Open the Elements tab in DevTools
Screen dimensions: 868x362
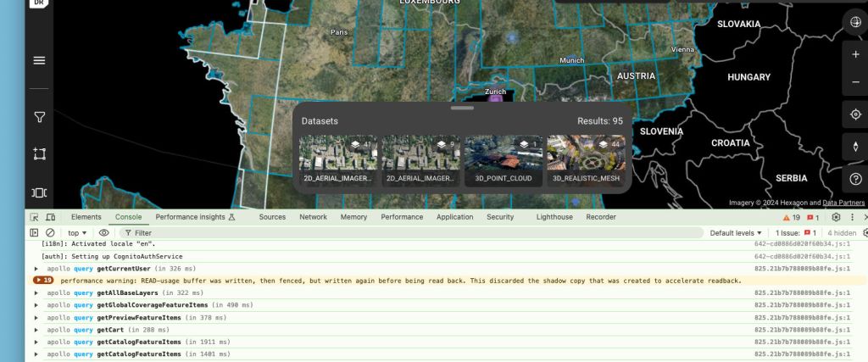pyautogui.click(x=86, y=217)
